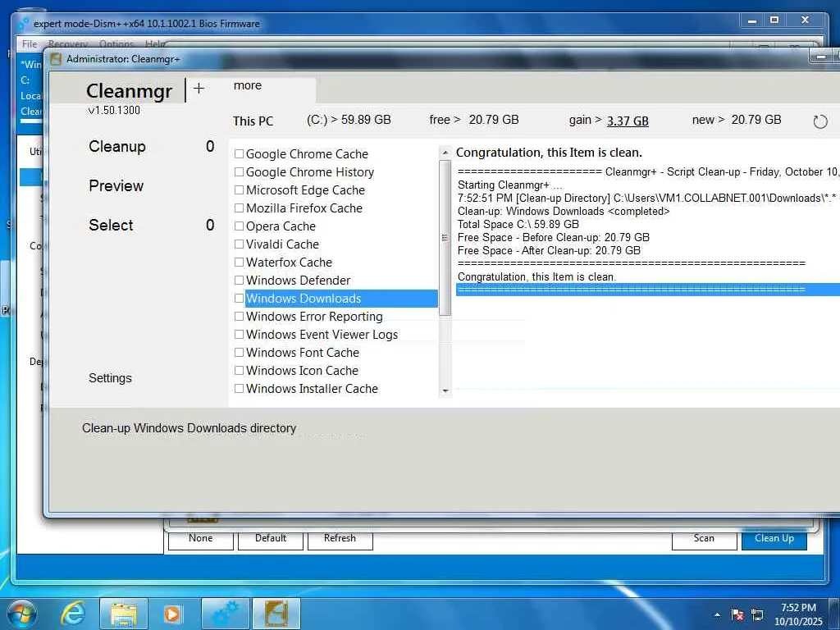Check Waterfox Cache checkbox
Image resolution: width=840 pixels, height=630 pixels.
[x=239, y=262]
